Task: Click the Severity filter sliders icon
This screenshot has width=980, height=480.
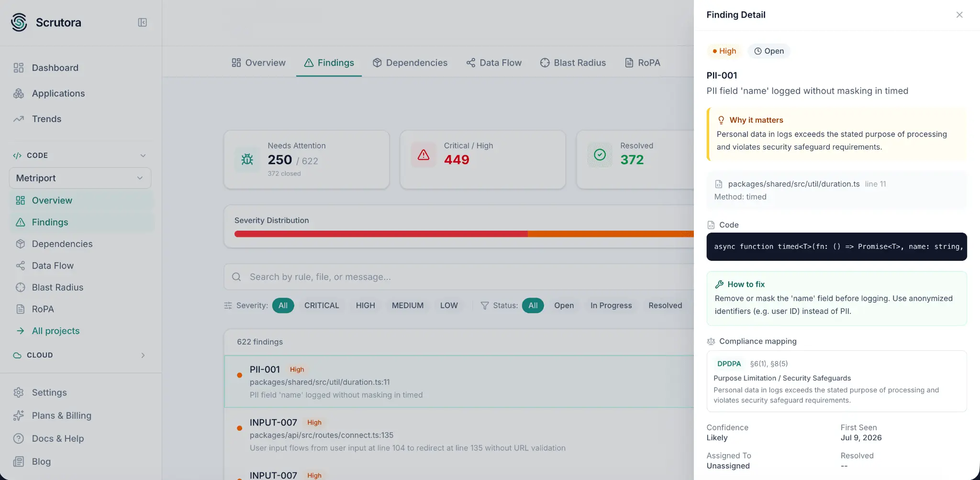Action: pos(228,305)
